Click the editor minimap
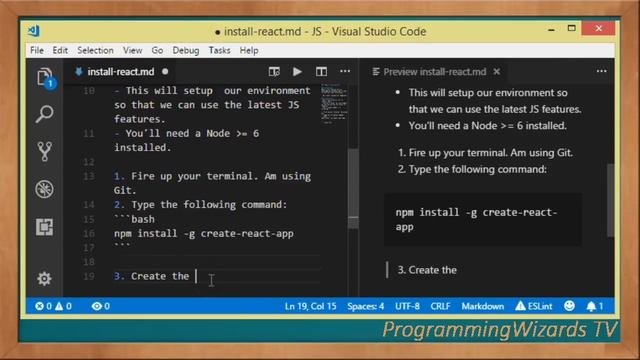640x360 pixels. 334,104
